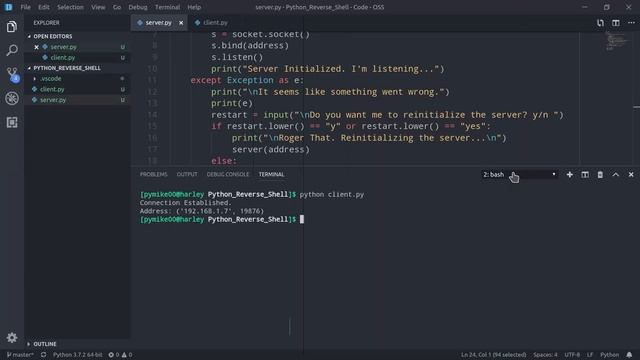Maximize the panel with up chevron
The width and height of the screenshot is (640, 360).
(616, 175)
